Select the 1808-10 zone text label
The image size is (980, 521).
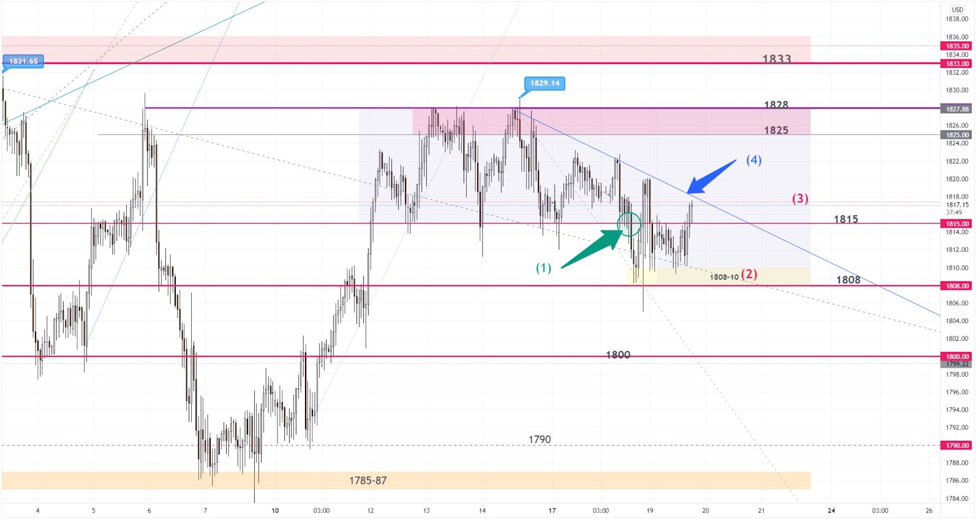click(724, 277)
